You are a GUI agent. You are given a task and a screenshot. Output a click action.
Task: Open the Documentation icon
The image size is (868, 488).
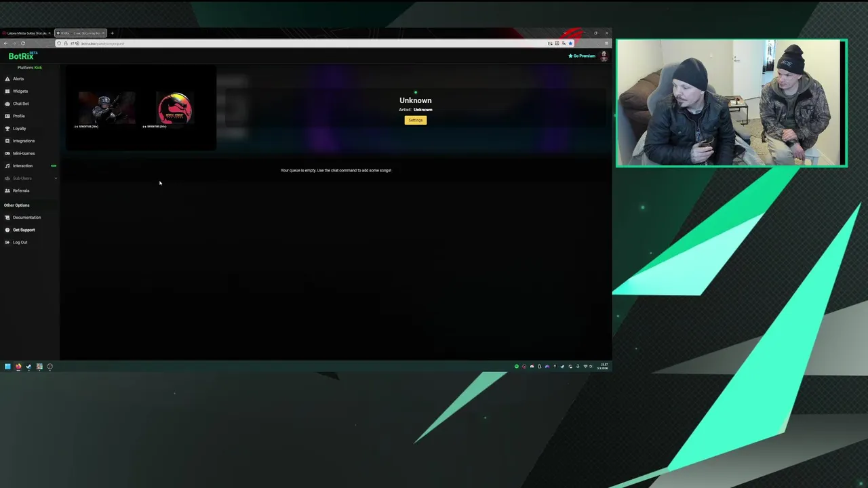point(7,218)
